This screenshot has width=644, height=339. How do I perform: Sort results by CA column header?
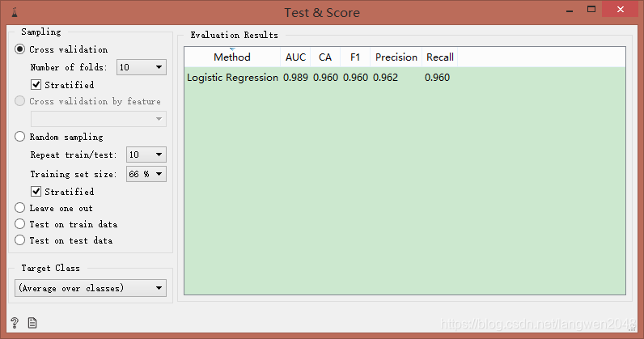[x=325, y=57]
